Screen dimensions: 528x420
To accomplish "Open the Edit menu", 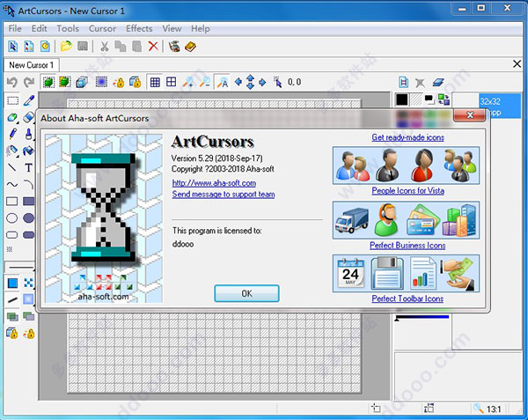I will [39, 29].
